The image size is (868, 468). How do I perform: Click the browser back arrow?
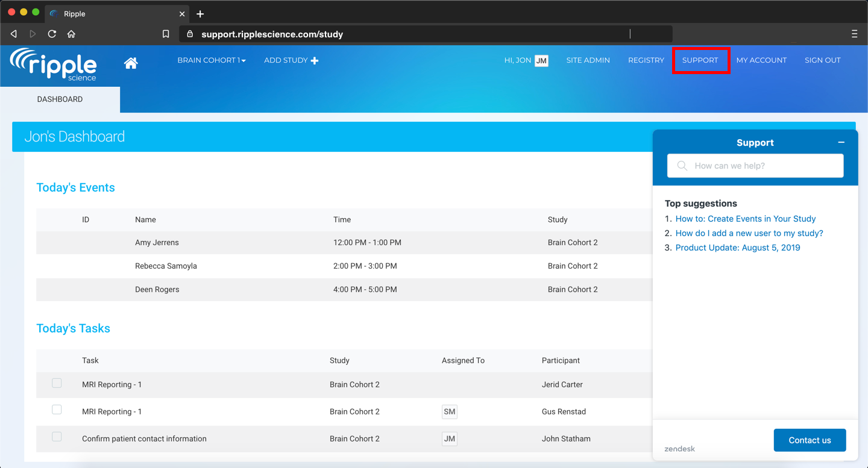coord(14,34)
